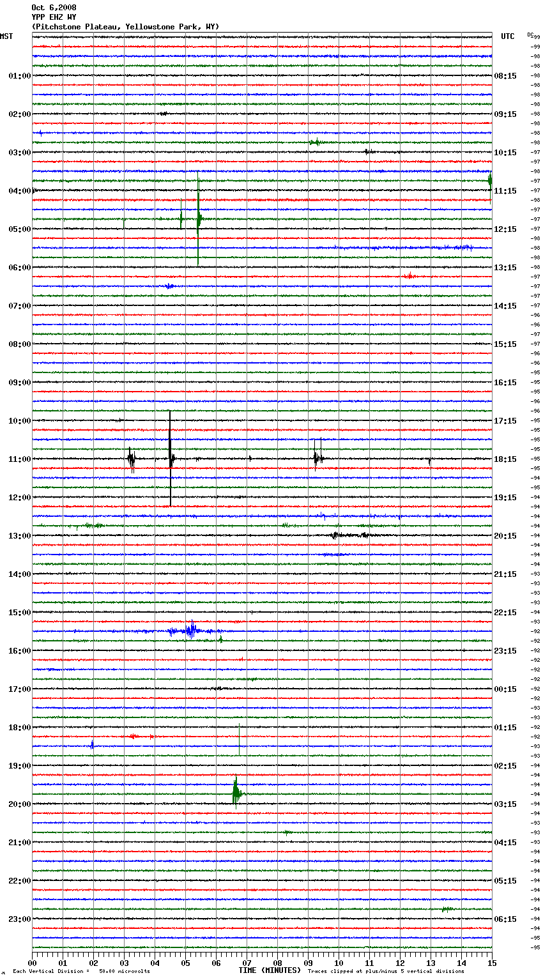Click the '13:00' MST row label
This screenshot has height=980, width=543.
pyautogui.click(x=19, y=536)
